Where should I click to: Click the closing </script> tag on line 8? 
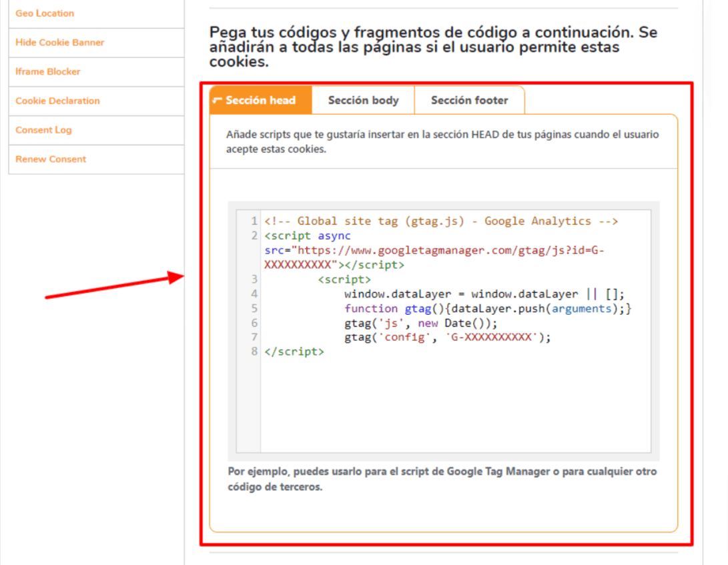tap(294, 352)
